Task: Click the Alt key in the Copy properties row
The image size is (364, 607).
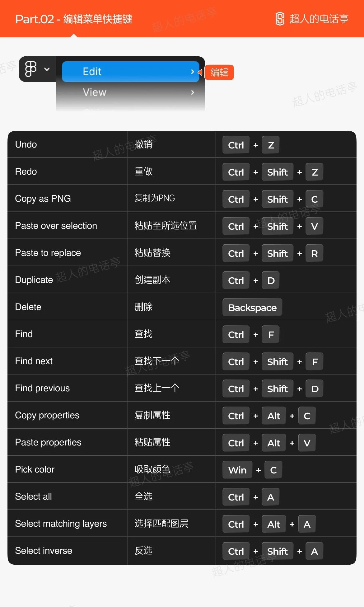Action: click(x=274, y=416)
